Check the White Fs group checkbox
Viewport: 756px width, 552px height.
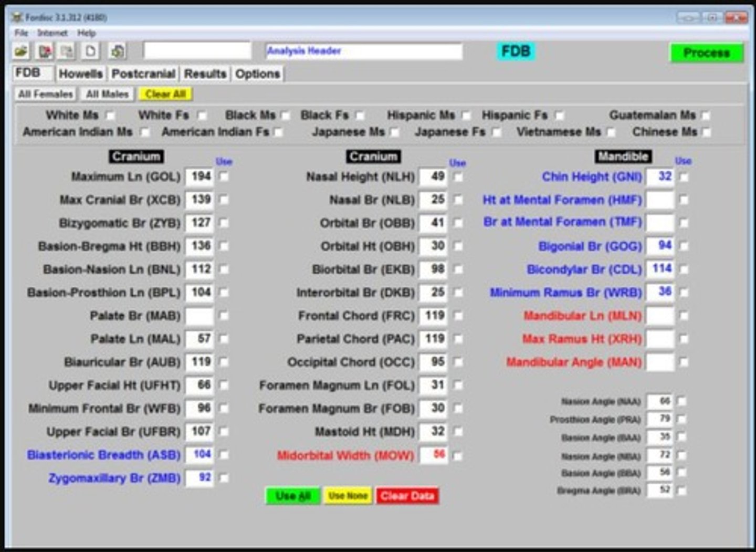click(202, 116)
